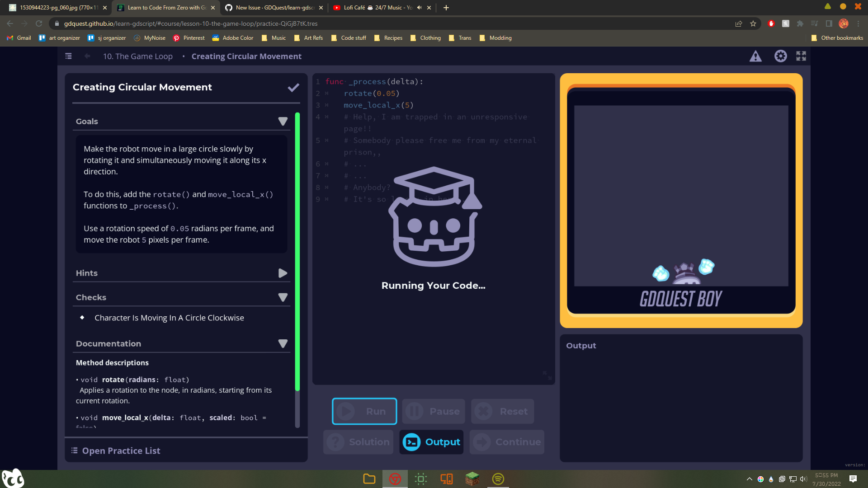
Task: Enlarge the code editor via its corner expand icon
Action: coord(547,376)
